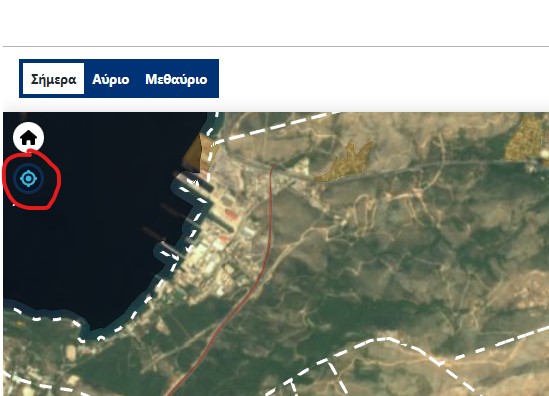The image size is (549, 396).
Task: Click the white boat beside the upper pier
Action: pyautogui.click(x=195, y=182)
